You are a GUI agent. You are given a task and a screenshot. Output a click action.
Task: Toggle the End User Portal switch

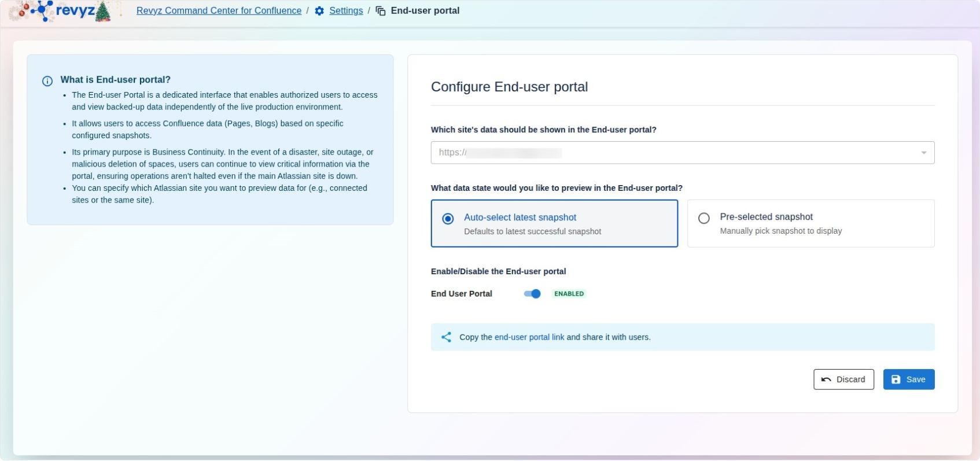click(x=532, y=294)
